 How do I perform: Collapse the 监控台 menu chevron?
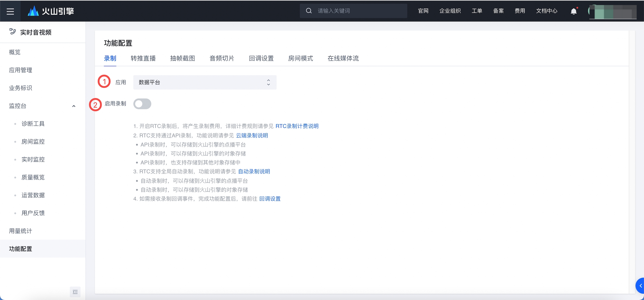click(74, 106)
